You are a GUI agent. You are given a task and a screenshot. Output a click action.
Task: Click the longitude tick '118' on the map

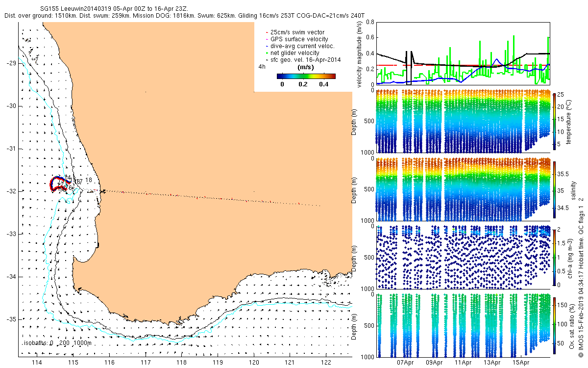pos(181,363)
